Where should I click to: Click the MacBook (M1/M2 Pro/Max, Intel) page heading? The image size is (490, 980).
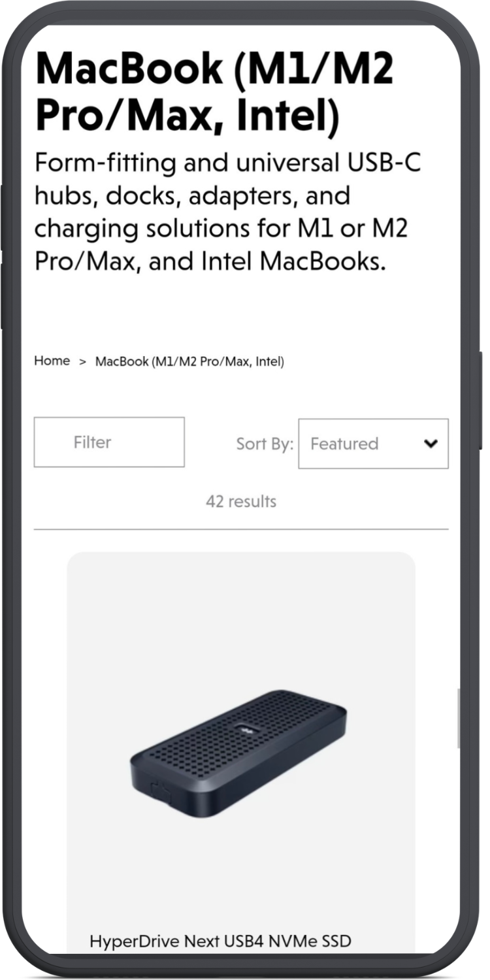pos(214,90)
